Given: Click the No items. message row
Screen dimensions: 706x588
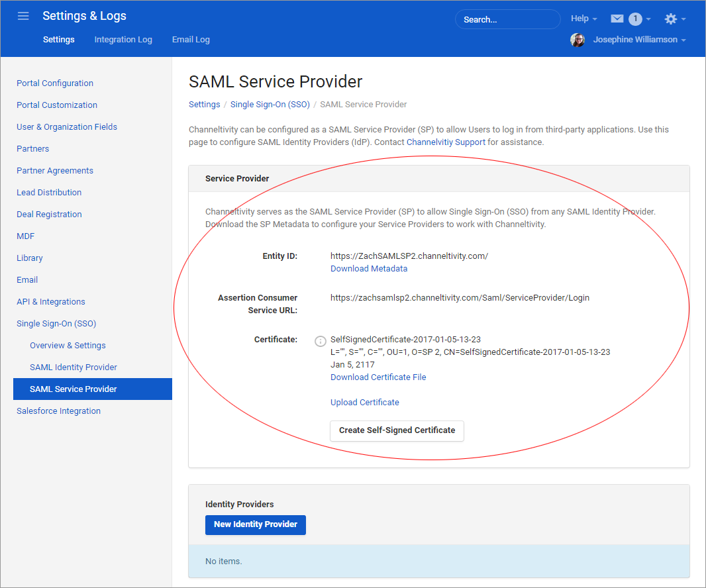Looking at the screenshot, I should pyautogui.click(x=439, y=562).
